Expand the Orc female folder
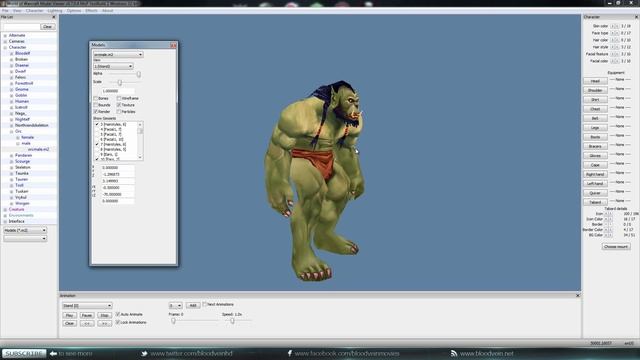640x360 pixels. [x=18, y=138]
